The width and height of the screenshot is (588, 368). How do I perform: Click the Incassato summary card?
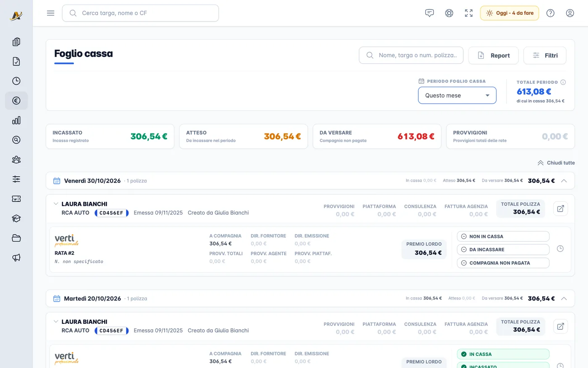pyautogui.click(x=110, y=136)
